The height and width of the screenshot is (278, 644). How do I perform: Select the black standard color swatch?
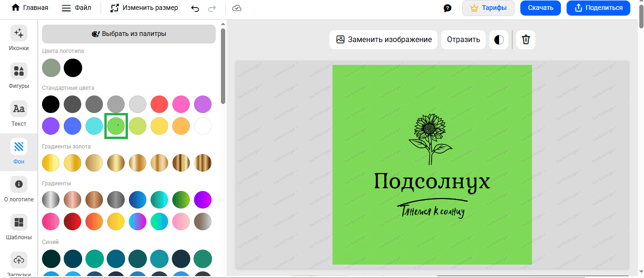(x=51, y=104)
